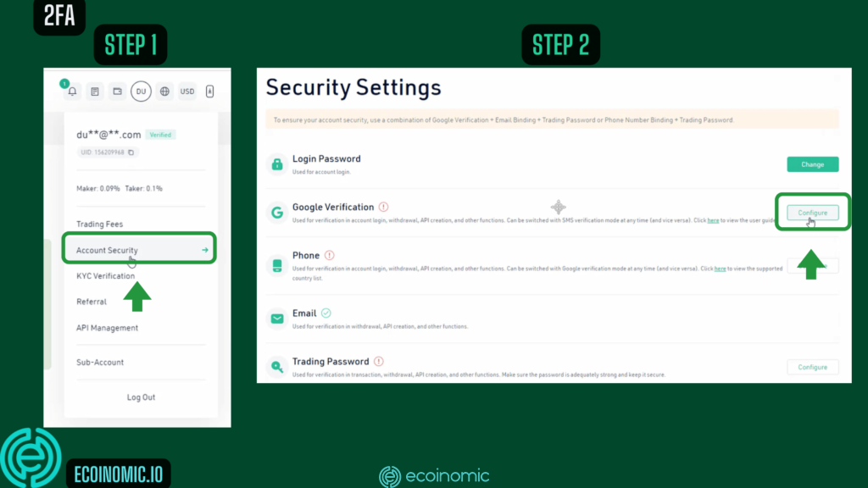Screen dimensions: 868x488
Task: Open KYC Verification menu item
Action: pyautogui.click(x=106, y=275)
